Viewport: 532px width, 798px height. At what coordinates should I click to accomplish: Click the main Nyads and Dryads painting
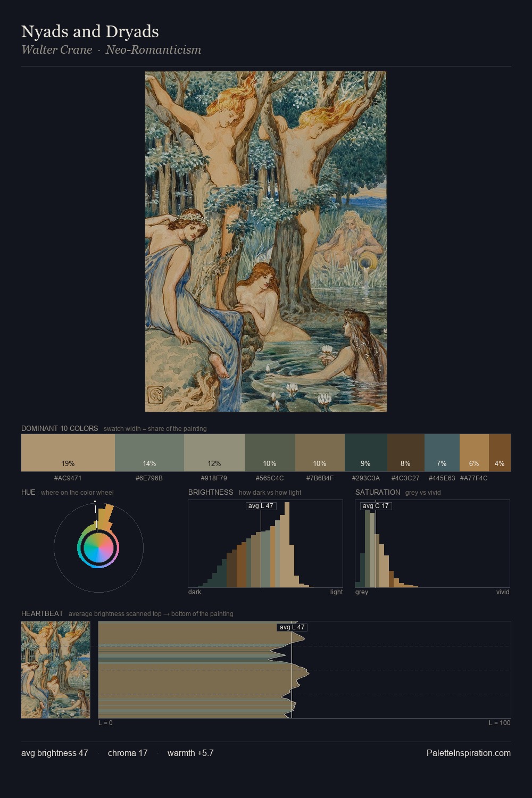pyautogui.click(x=266, y=242)
